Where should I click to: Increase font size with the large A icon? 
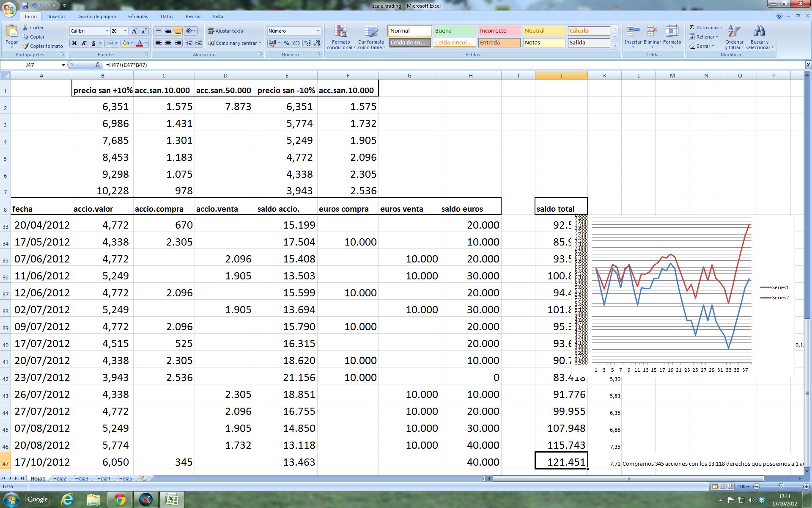coord(134,31)
